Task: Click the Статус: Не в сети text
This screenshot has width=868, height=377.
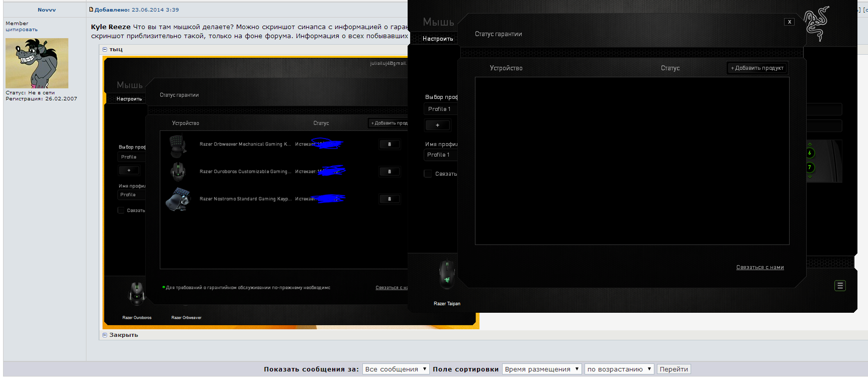Action: click(x=30, y=93)
